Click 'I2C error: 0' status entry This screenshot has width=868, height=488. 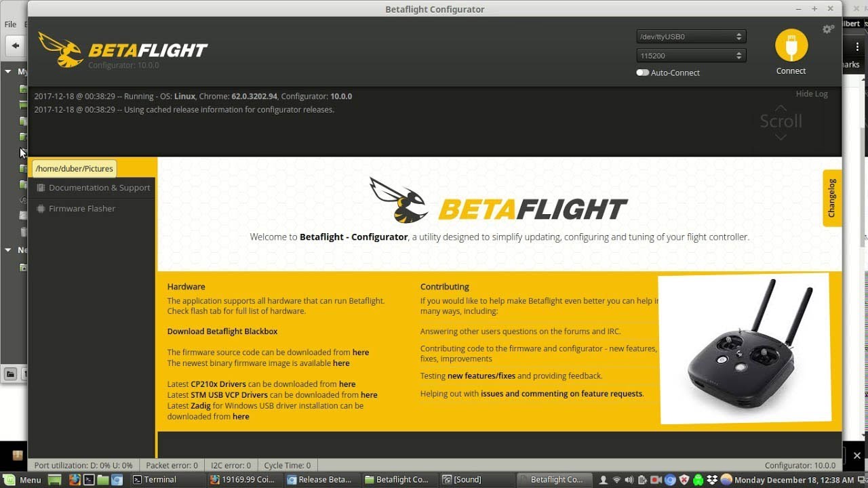pyautogui.click(x=231, y=466)
